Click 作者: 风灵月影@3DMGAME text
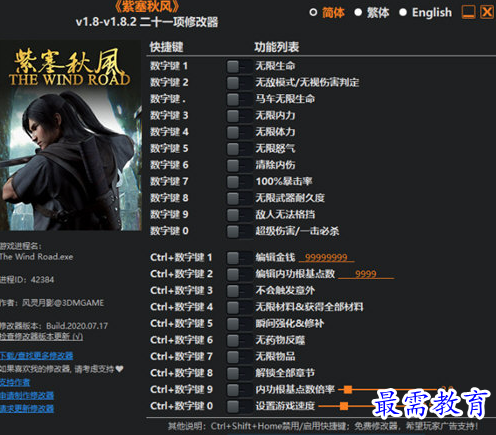This screenshot has height=435, width=496. pyautogui.click(x=52, y=303)
